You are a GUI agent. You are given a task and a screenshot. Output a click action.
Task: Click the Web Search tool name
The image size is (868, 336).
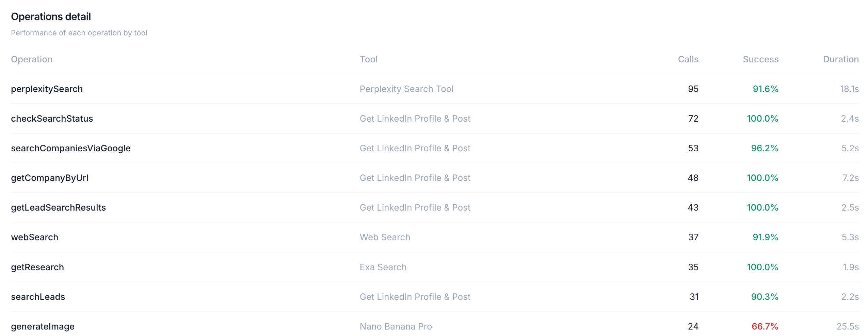tap(385, 237)
